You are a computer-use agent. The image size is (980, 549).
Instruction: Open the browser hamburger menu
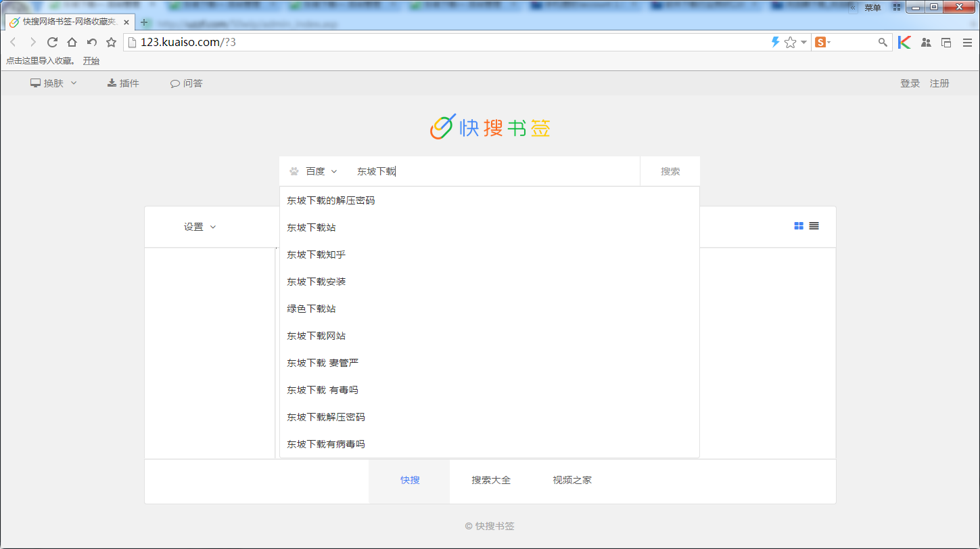click(x=967, y=42)
